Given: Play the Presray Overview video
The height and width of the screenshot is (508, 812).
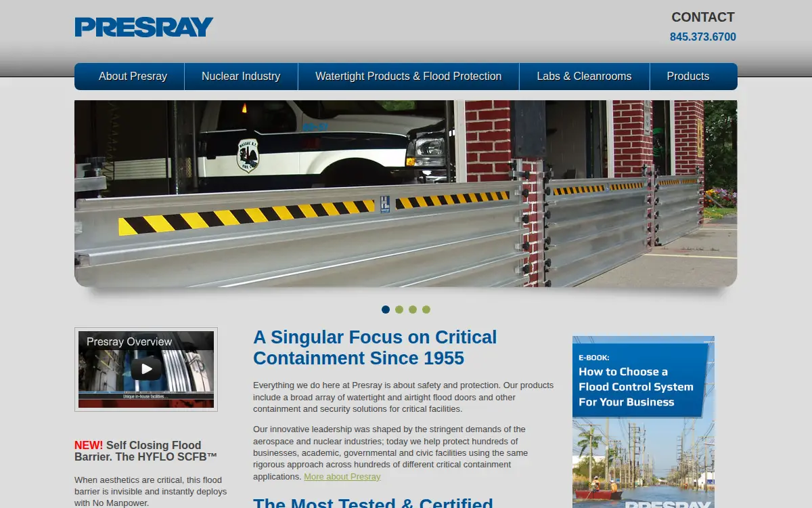Looking at the screenshot, I should coord(146,368).
